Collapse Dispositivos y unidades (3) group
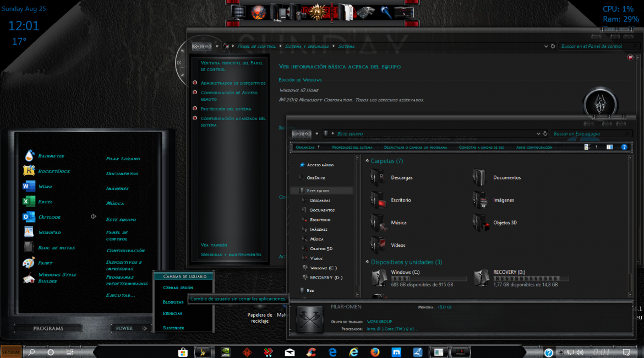The image size is (644, 358). coord(367,262)
